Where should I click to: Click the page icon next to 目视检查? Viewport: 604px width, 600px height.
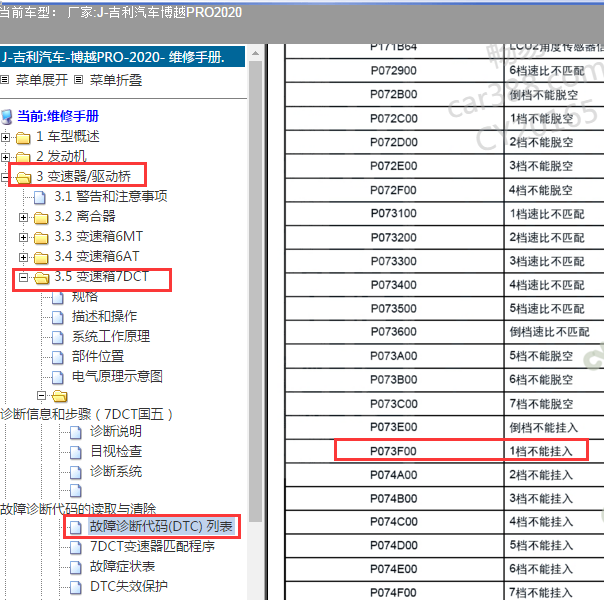click(x=76, y=452)
